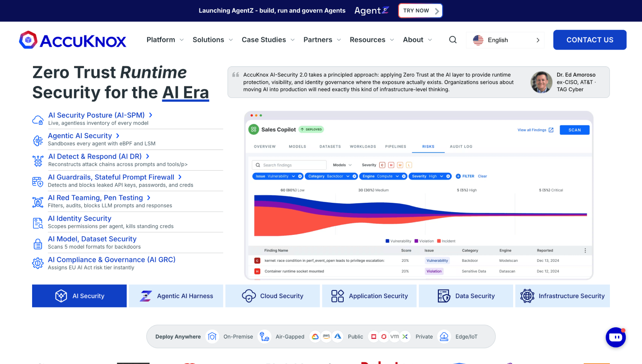Image resolution: width=642 pixels, height=364 pixels.
Task: Click the AWS cloud provider icon
Action: point(327,336)
